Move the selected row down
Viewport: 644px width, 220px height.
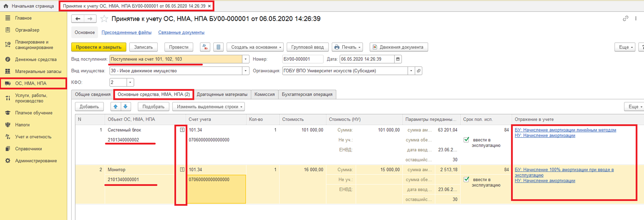[126, 107]
